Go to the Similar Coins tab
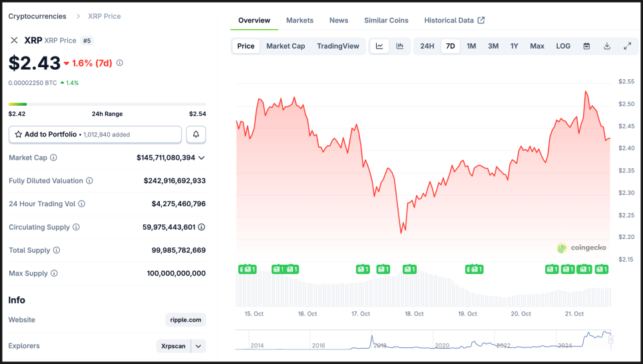 pos(386,21)
